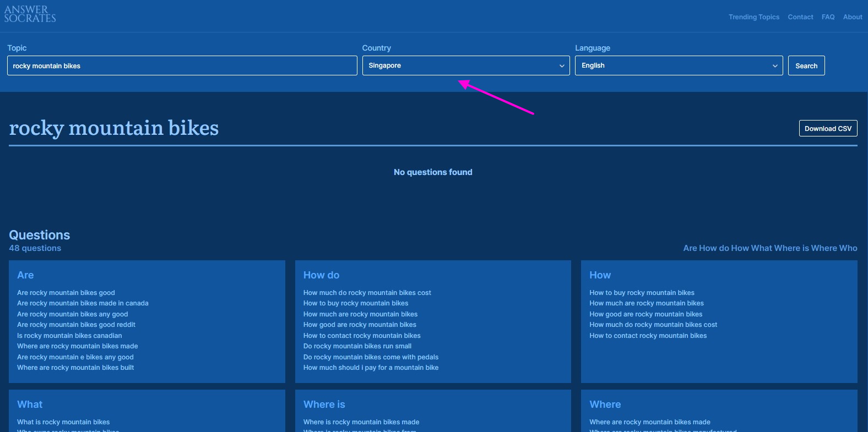Click the Search button
Image resolution: width=868 pixels, height=432 pixels.
coord(806,65)
